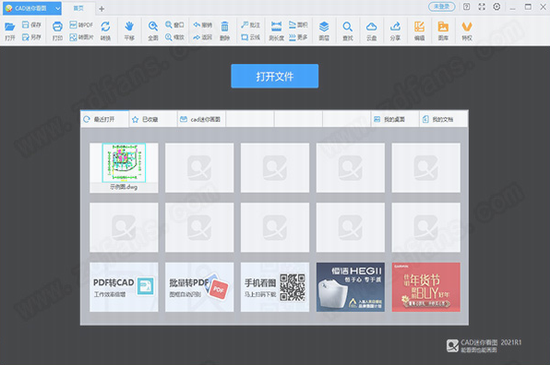This screenshot has width=550, height=365.
Task: Open the cad迷你看图 folder tab
Action: tap(202, 119)
